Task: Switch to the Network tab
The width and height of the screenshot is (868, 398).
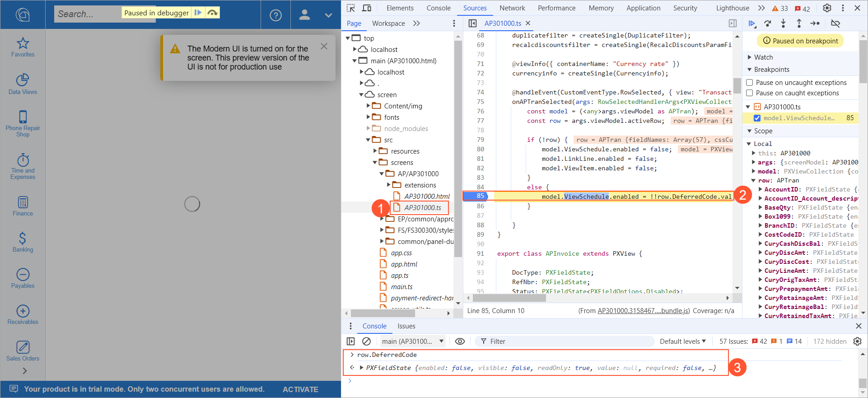Action: [x=512, y=8]
